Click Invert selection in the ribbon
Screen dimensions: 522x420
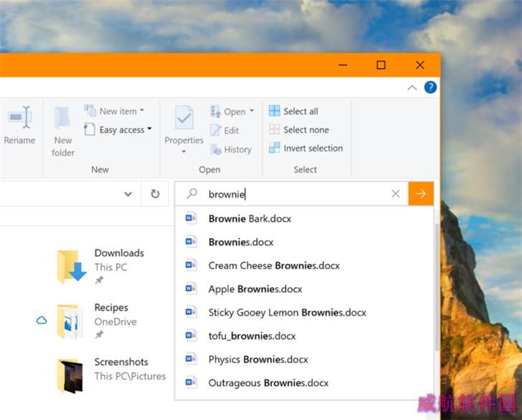[x=305, y=148]
